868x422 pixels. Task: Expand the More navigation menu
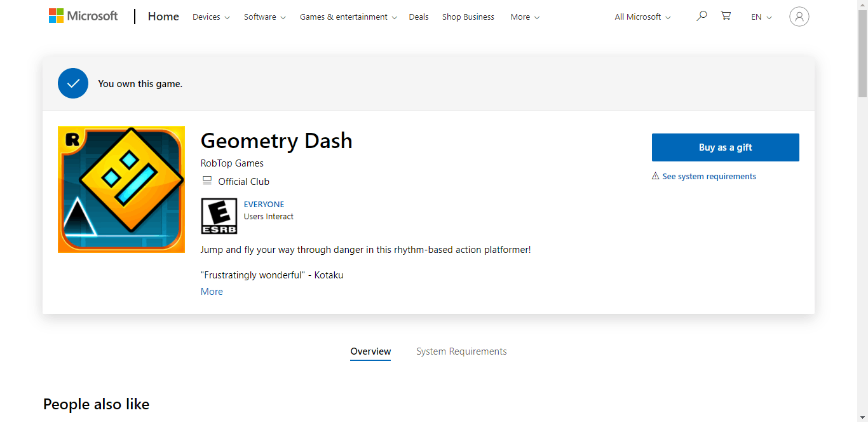click(525, 17)
